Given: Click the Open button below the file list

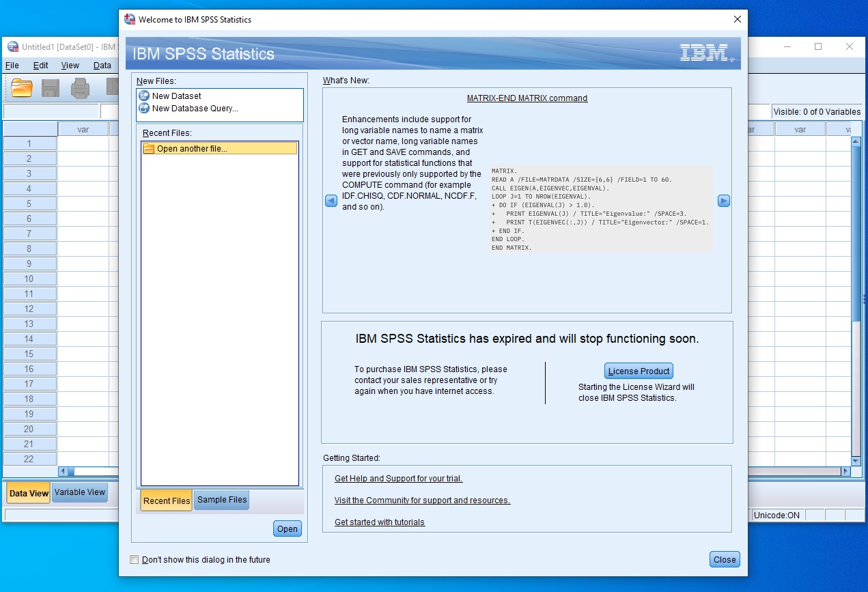Looking at the screenshot, I should (288, 529).
